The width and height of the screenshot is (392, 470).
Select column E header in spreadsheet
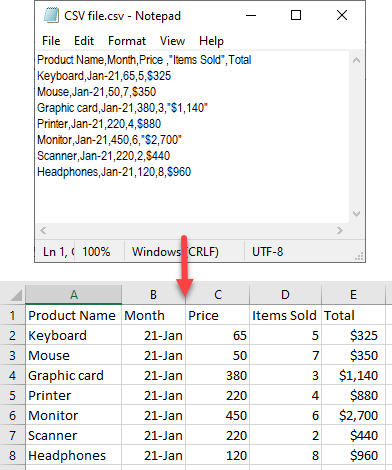click(x=353, y=295)
